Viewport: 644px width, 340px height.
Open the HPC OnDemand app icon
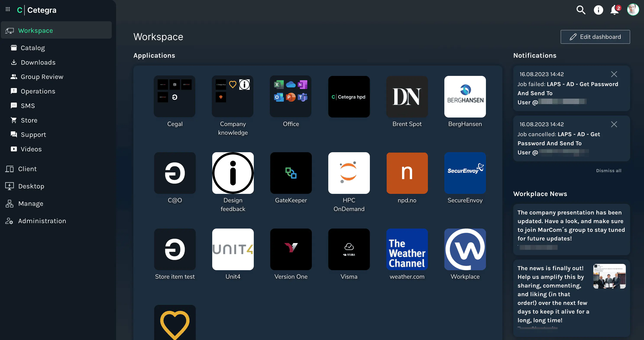pos(349,173)
